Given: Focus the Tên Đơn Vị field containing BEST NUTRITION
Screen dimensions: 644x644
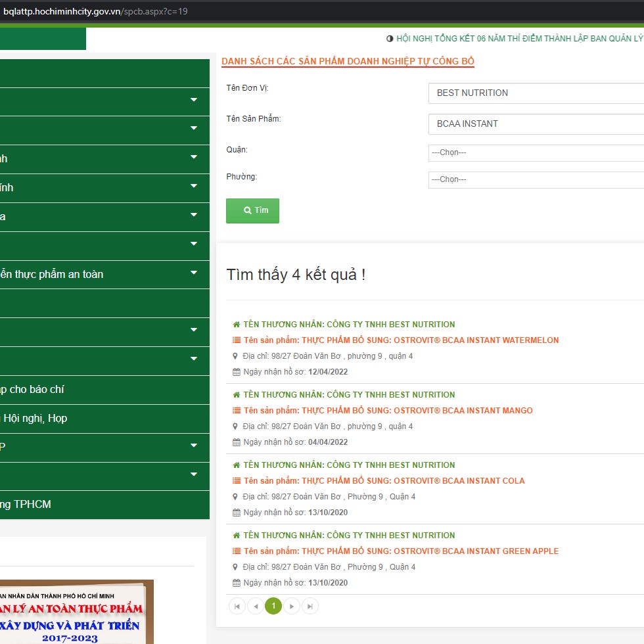Looking at the screenshot, I should [536, 93].
